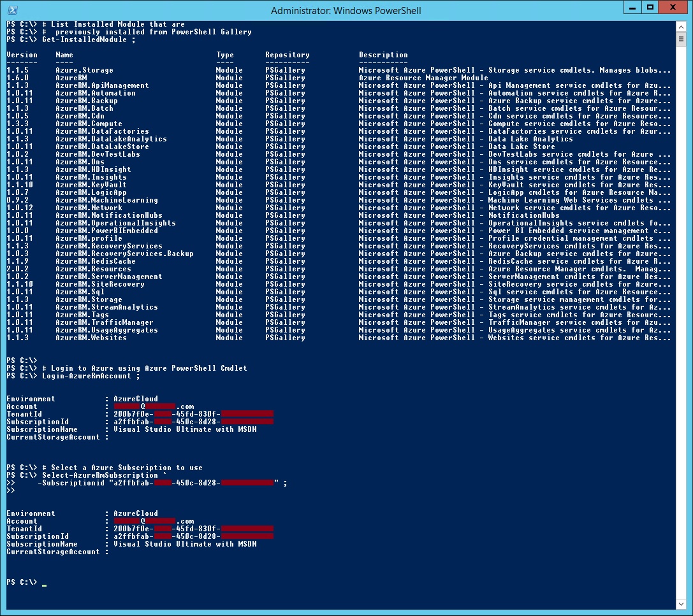
Task: Select the AzureRM.Backup module name
Action: (x=87, y=101)
